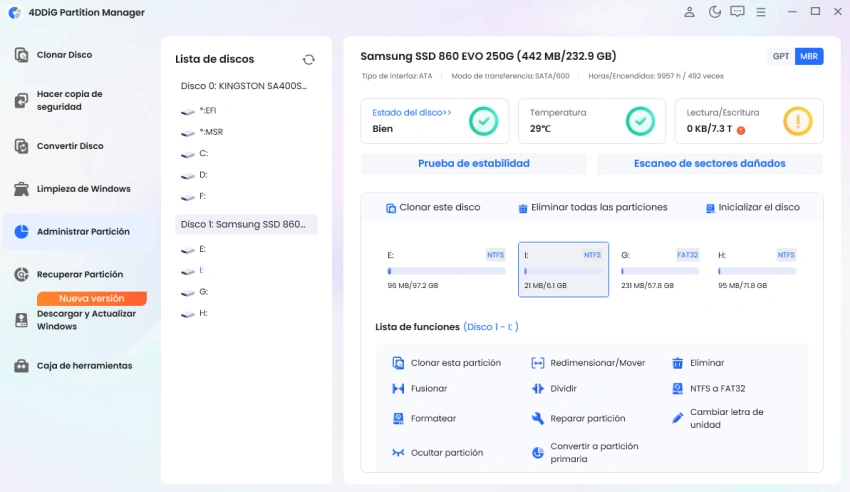Click the NTFS a FAT32 icon
Viewport: 850px width, 492px height.
678,389
